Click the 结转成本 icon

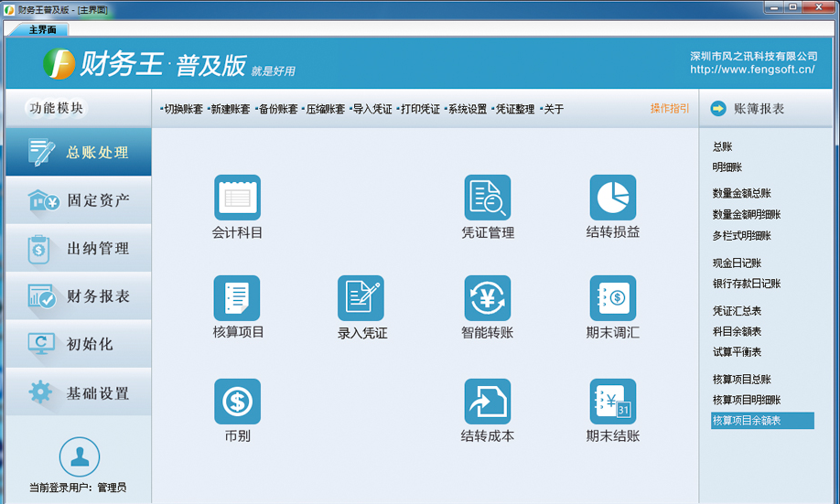pyautogui.click(x=488, y=402)
